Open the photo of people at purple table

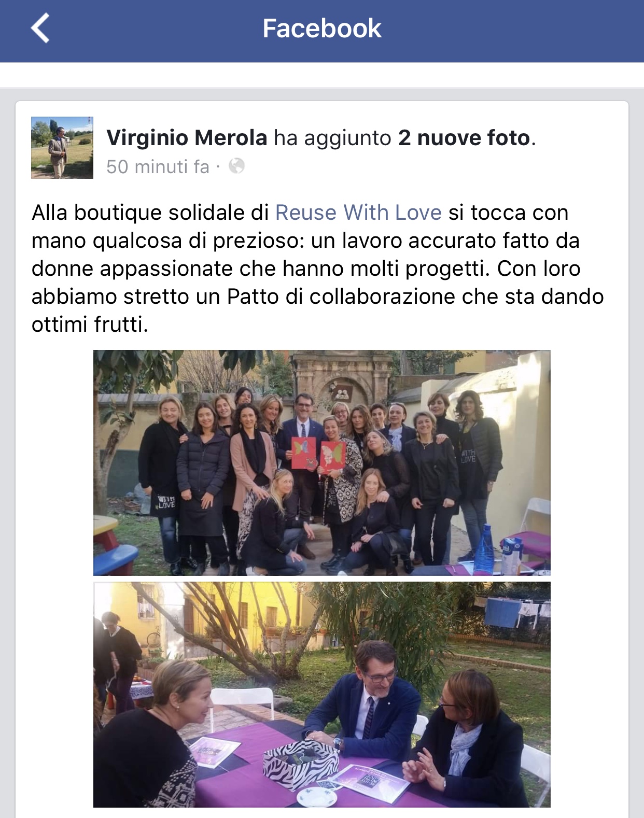pyautogui.click(x=322, y=695)
